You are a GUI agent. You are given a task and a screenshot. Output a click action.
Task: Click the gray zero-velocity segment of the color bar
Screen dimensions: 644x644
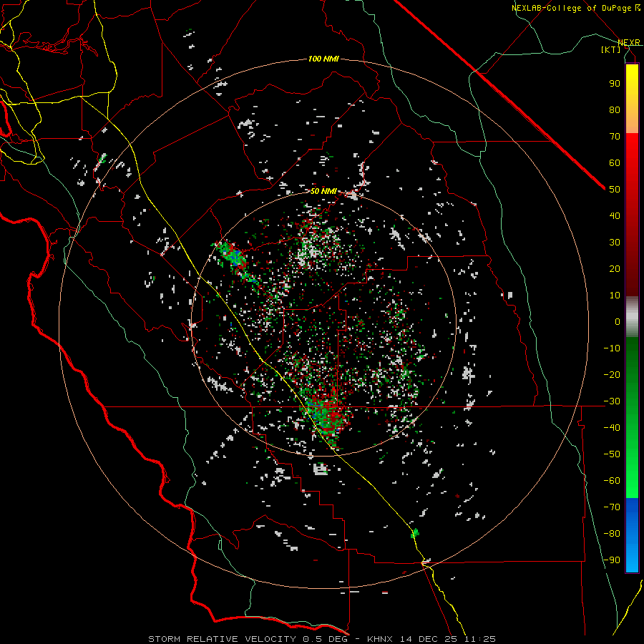point(632,316)
